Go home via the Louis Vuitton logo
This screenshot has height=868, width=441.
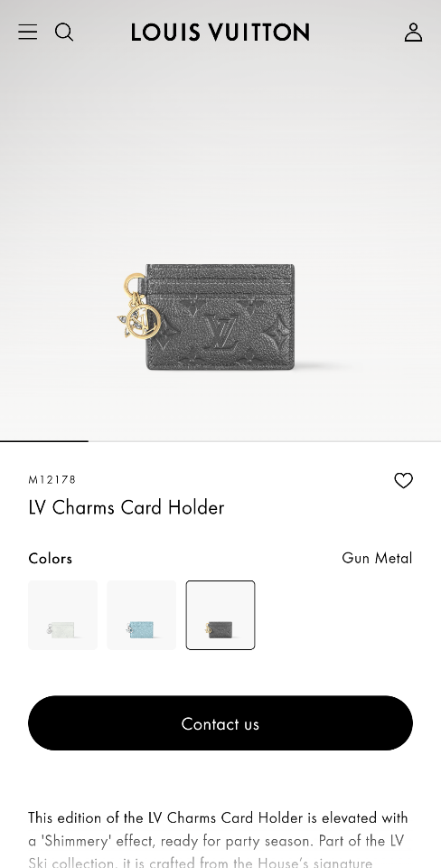pyautogui.click(x=220, y=33)
